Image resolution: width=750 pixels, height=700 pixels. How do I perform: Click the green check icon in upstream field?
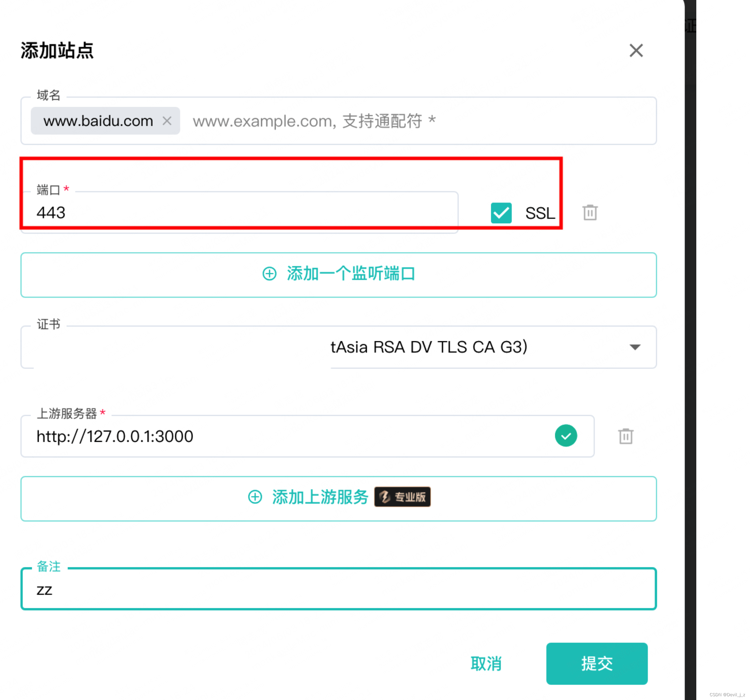565,436
